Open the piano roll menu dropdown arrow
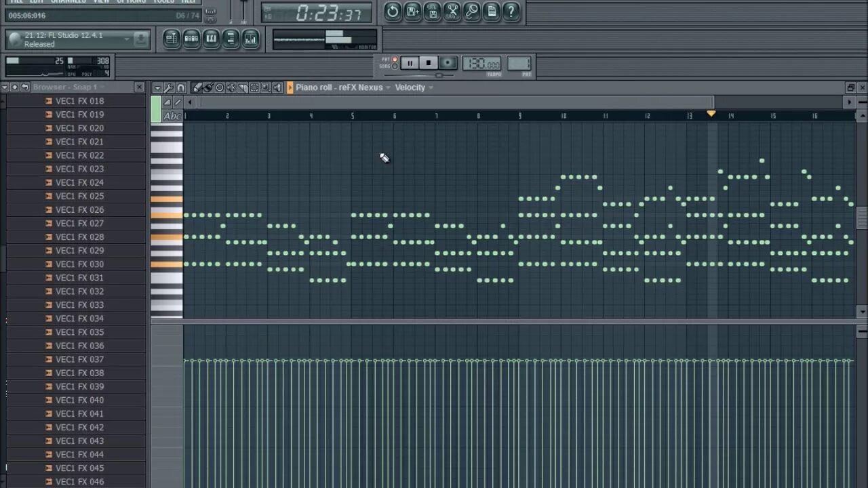This screenshot has height=488, width=868. 157,87
